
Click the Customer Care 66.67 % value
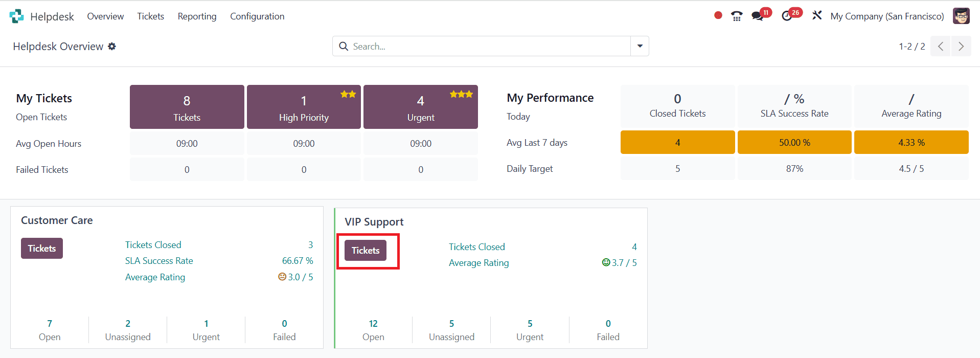pos(298,261)
